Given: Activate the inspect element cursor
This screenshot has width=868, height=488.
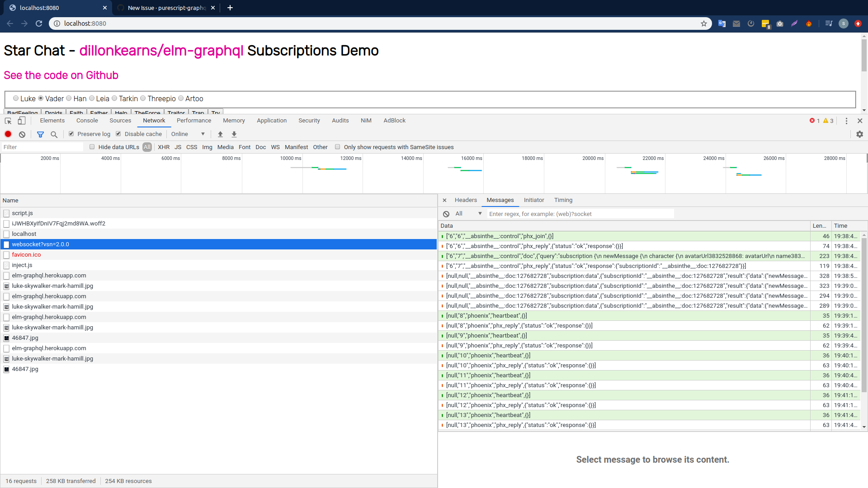Looking at the screenshot, I should (7, 121).
